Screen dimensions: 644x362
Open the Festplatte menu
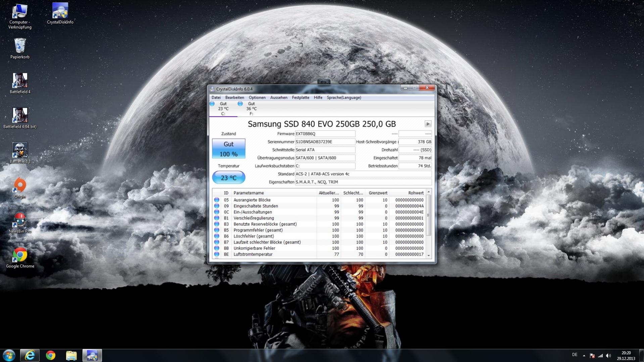300,98
